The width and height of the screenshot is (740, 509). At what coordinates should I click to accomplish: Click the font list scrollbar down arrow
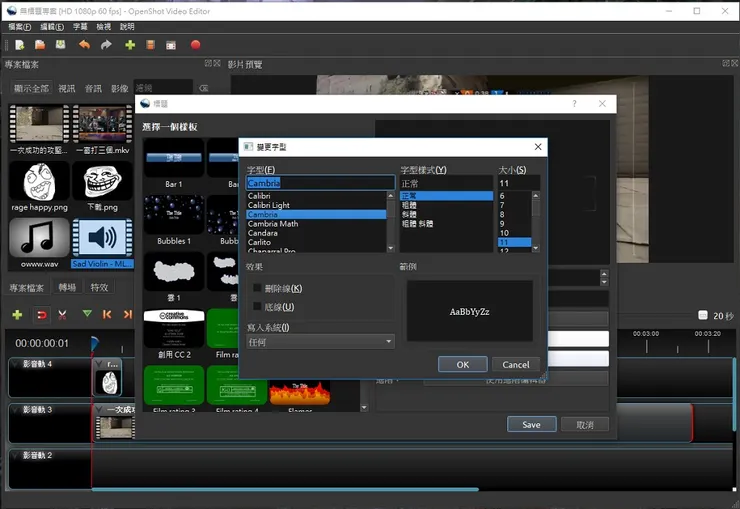click(x=391, y=247)
